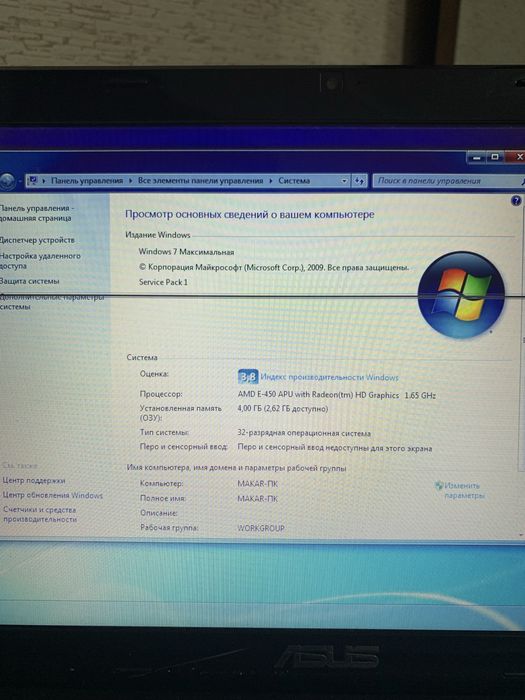525x700 pixels.
Task: Focus the Поиск в панели управления field
Action: pos(447,181)
